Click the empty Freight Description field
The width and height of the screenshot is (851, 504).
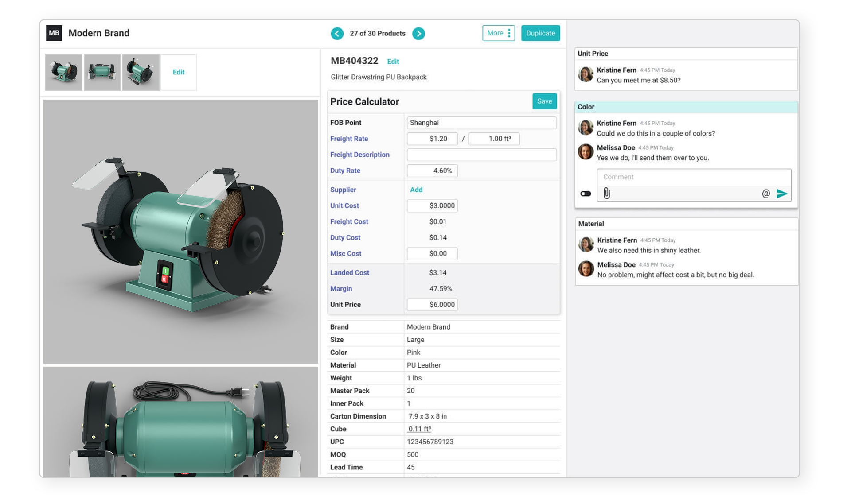point(482,155)
